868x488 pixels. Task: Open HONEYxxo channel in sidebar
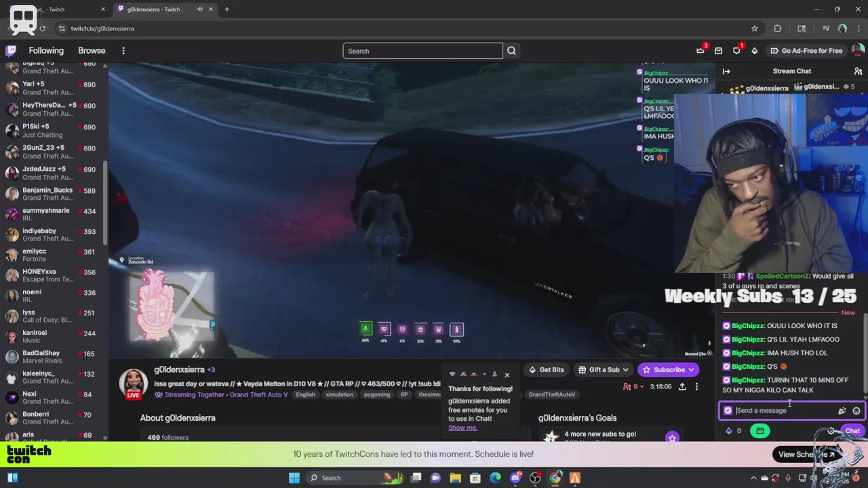53,275
